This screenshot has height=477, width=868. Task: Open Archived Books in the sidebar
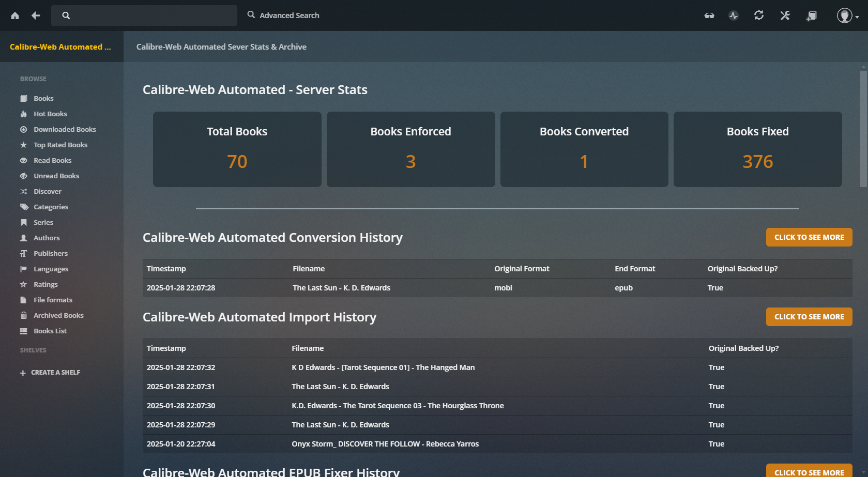pyautogui.click(x=58, y=315)
